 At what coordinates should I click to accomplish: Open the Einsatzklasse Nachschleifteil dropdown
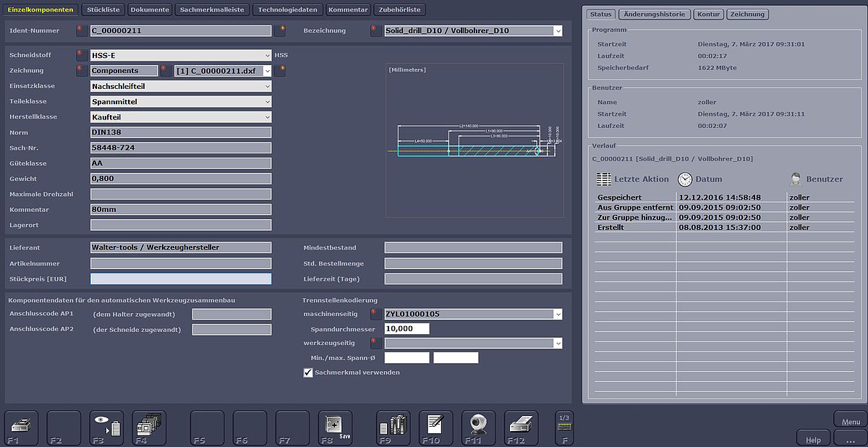coord(267,86)
